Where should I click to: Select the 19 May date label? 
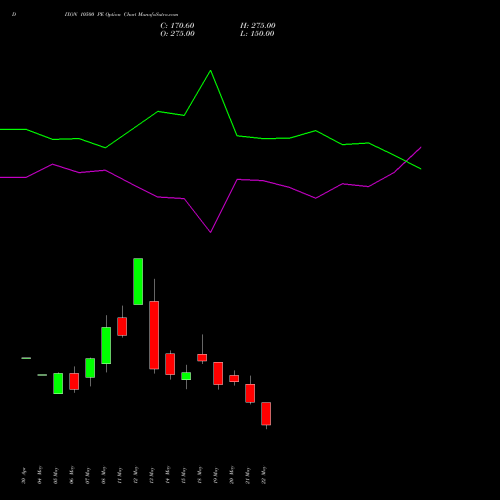point(216,475)
